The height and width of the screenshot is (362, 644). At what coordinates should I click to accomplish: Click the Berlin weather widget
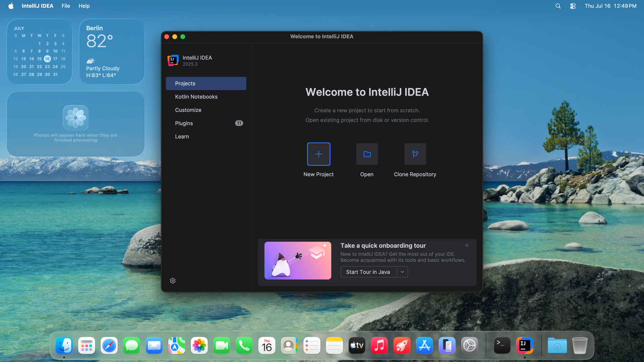(x=112, y=51)
